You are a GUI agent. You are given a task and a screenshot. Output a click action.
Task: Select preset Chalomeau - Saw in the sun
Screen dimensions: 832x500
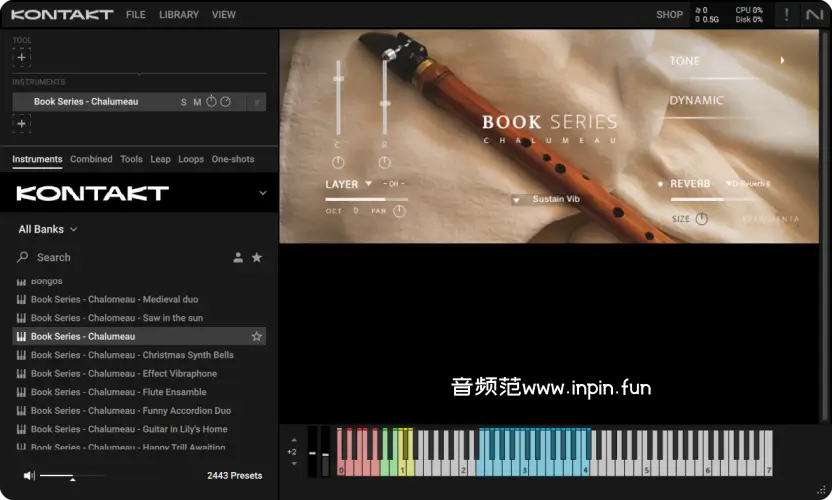[x=139, y=318]
